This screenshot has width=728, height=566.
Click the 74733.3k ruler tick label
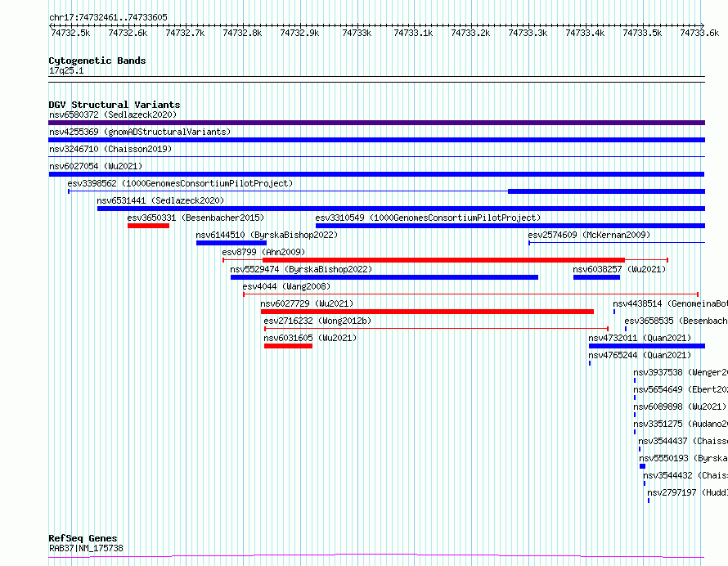pos(528,33)
